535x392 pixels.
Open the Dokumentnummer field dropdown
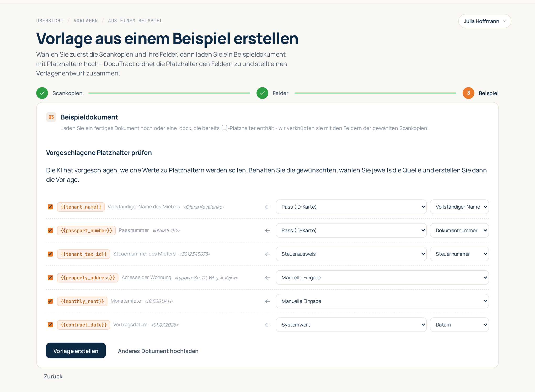coord(459,231)
